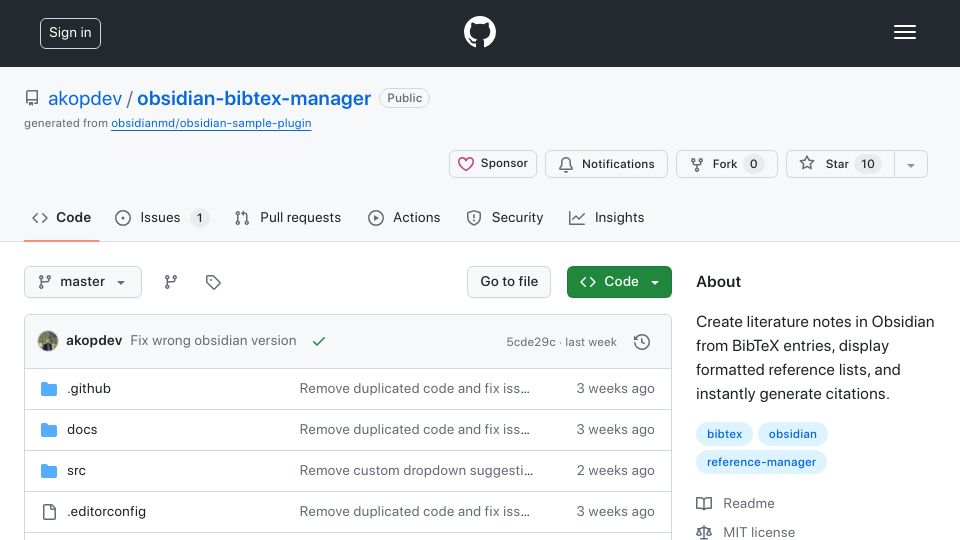Open the Security tab
The image size is (960, 540).
point(504,218)
